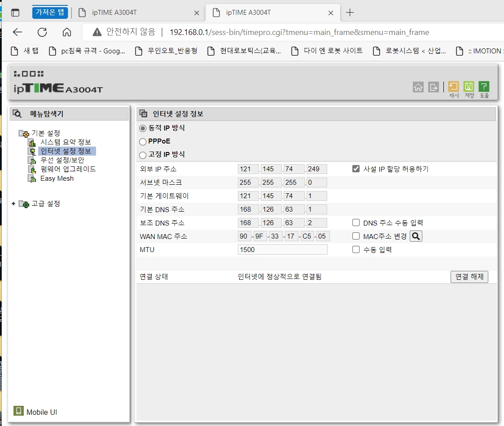Click the 인터넷에 정상적으로 연결됨 status text
The image size is (504, 426).
tap(280, 277)
